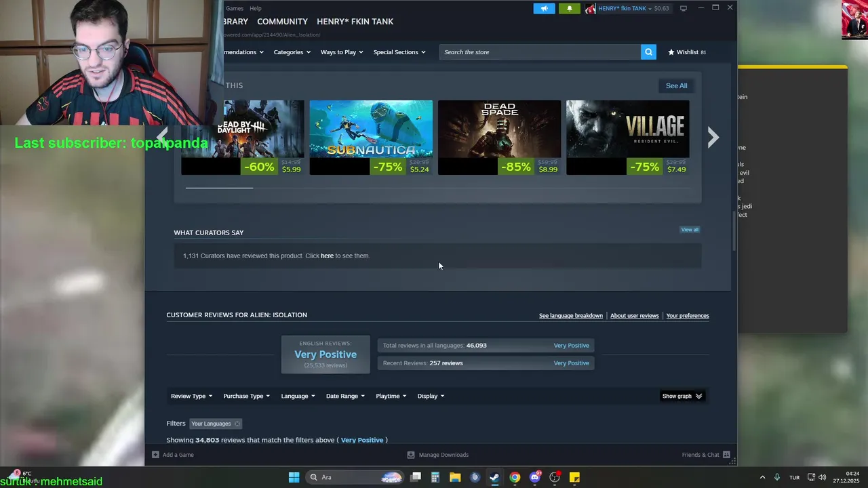
Task: Click the blue search magnifier button
Action: [648, 52]
